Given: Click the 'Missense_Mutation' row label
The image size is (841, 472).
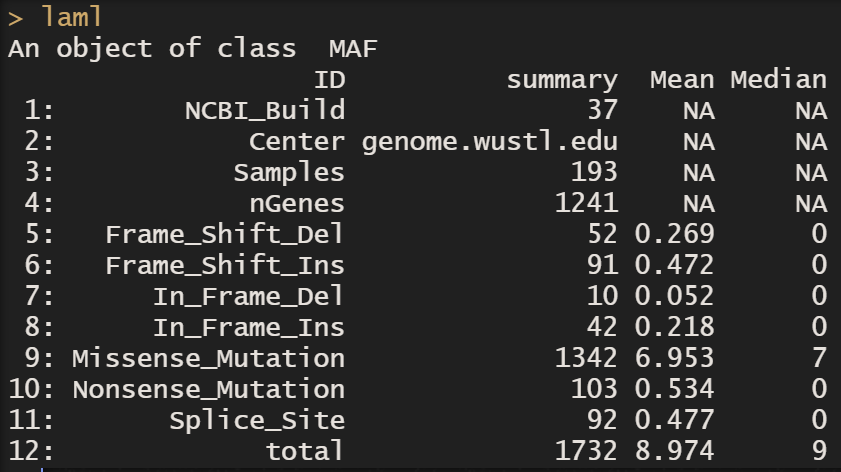Looking at the screenshot, I should 208,358.
